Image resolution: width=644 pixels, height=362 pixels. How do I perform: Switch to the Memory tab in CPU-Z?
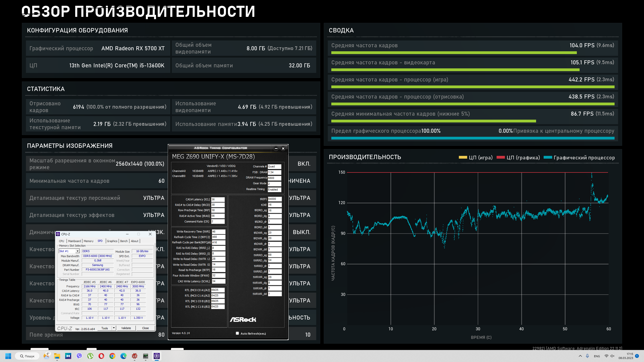point(89,241)
